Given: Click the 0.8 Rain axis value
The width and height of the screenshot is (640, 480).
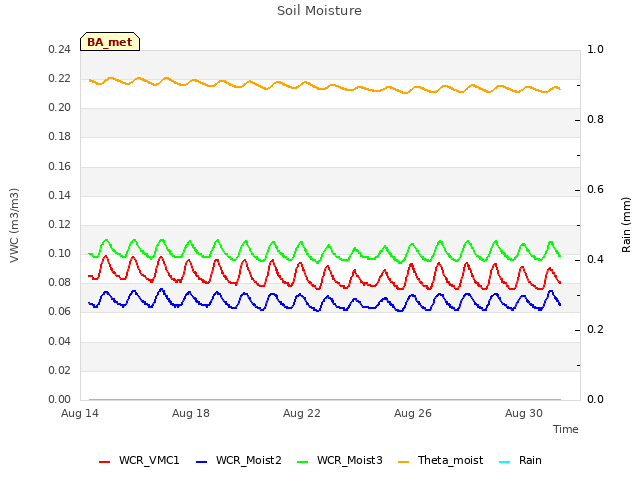Looking at the screenshot, I should (x=595, y=120).
